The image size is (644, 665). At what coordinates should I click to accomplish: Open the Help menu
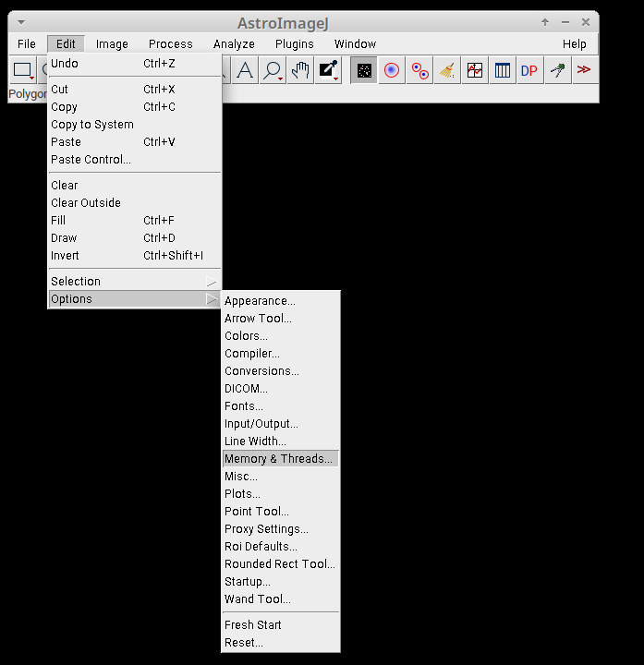coord(575,44)
